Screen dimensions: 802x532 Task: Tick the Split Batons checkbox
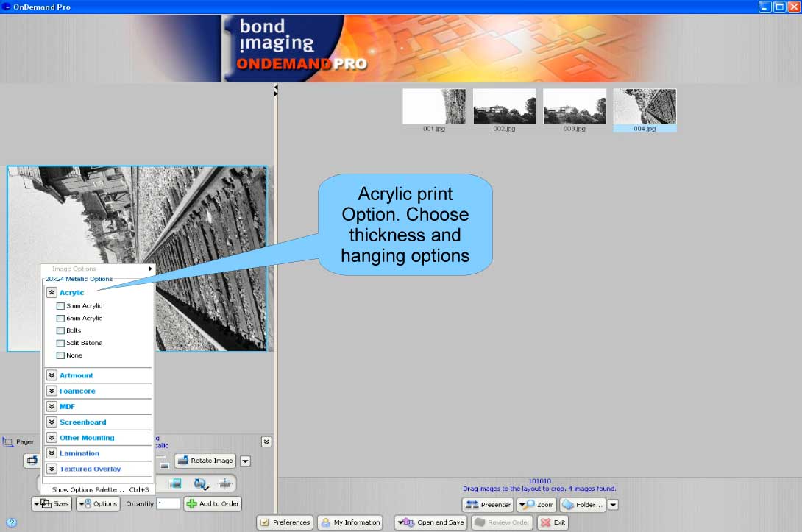click(60, 344)
